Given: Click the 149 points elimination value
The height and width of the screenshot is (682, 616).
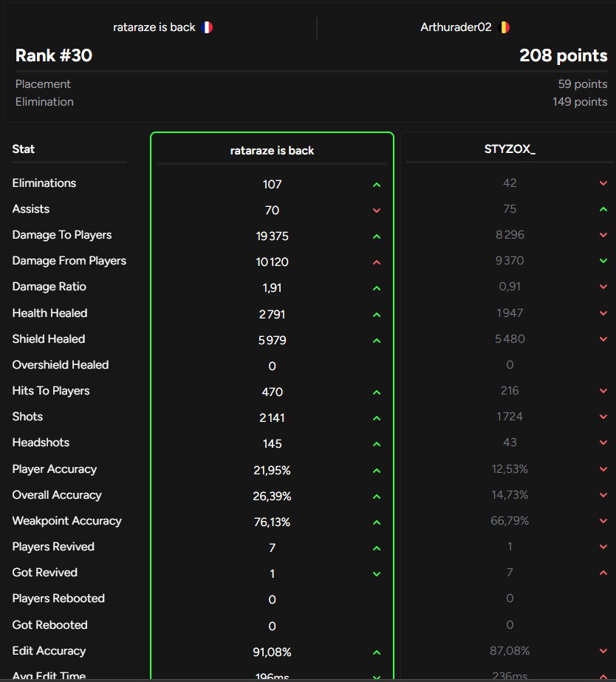Looking at the screenshot, I should (580, 102).
